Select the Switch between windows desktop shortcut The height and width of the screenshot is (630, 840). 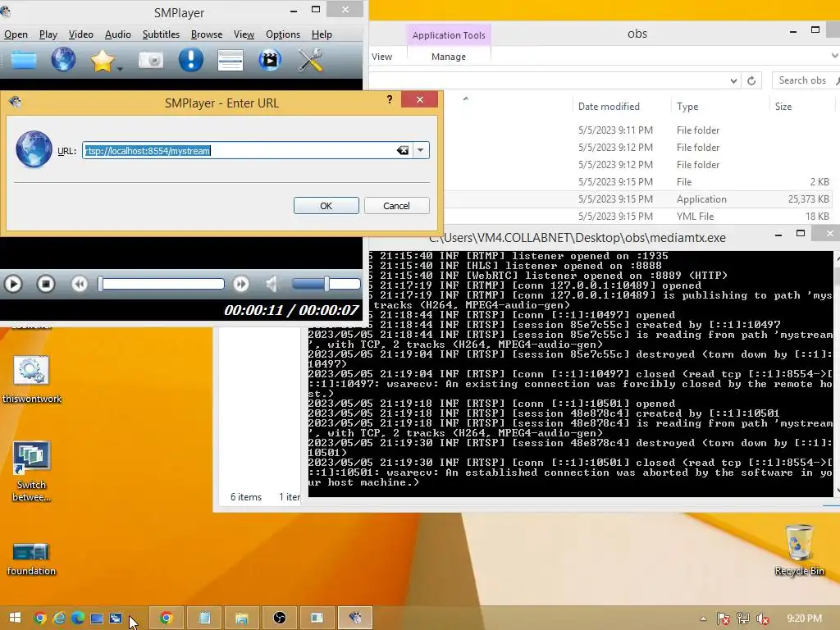pos(32,472)
